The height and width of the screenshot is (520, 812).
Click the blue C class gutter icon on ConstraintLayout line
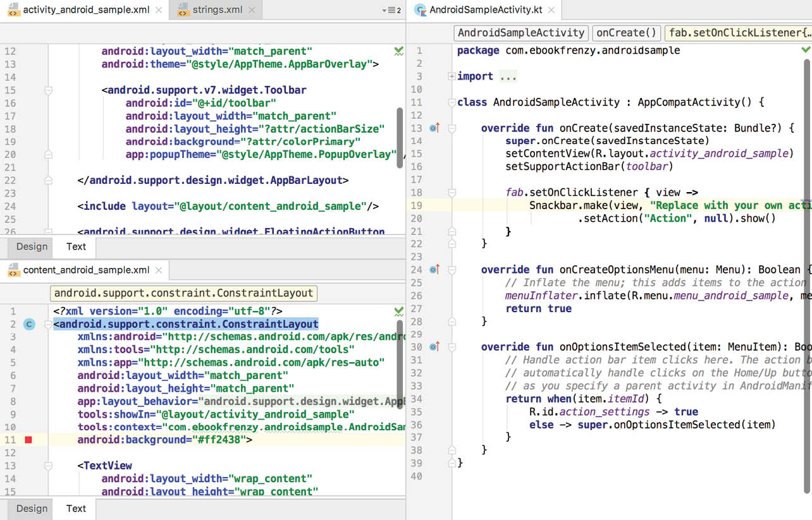(29, 324)
